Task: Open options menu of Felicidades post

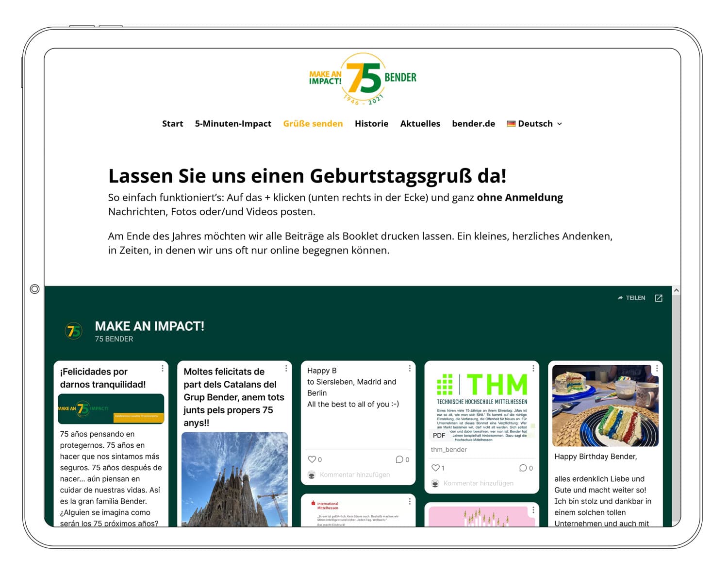Action: click(163, 369)
